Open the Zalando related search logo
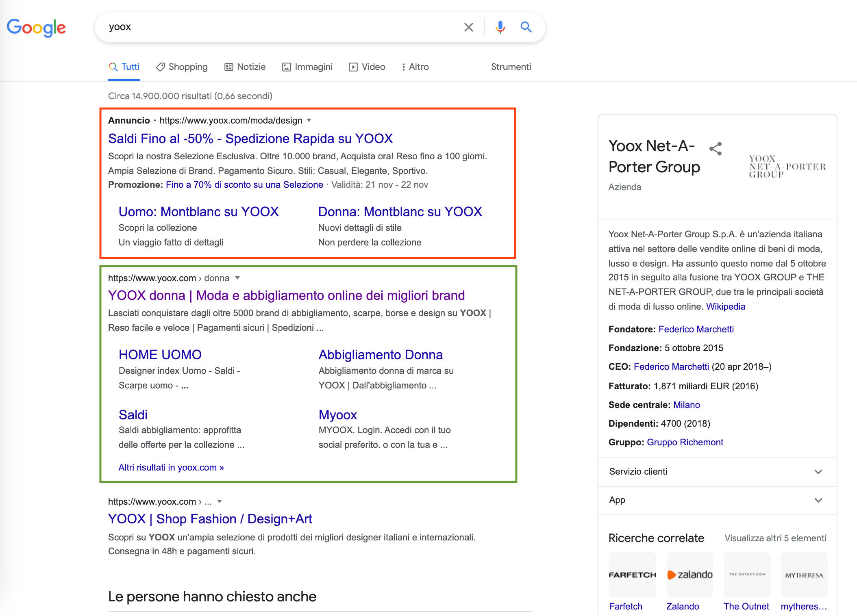 pos(690,575)
